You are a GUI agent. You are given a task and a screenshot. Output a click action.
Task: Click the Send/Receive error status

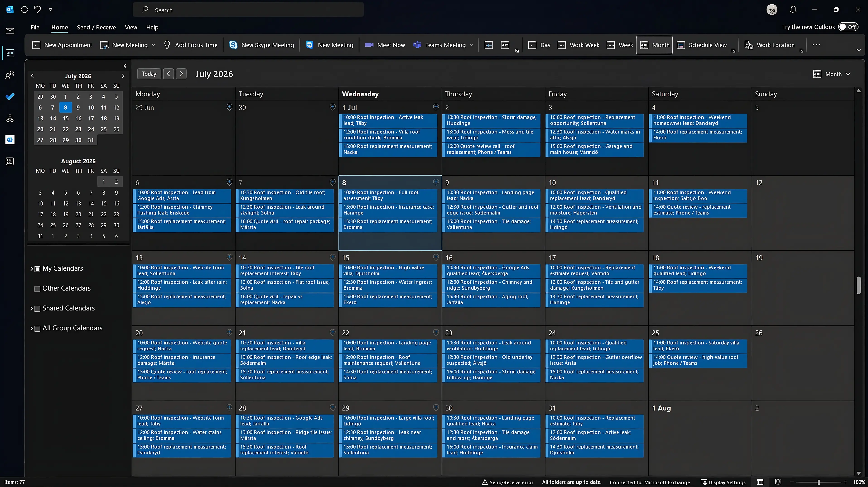pos(508,482)
